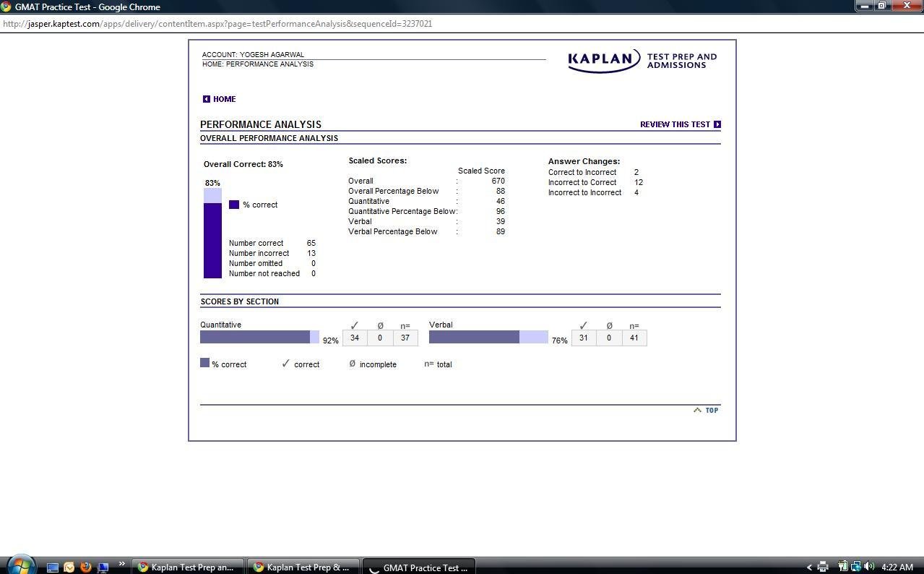Click the arrow icon after REVIEW THIS TEST
The image size is (924, 574).
[x=717, y=124]
